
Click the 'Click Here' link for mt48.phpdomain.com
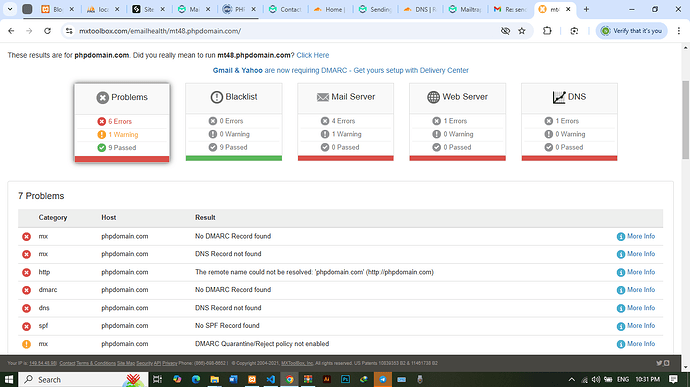click(x=312, y=55)
